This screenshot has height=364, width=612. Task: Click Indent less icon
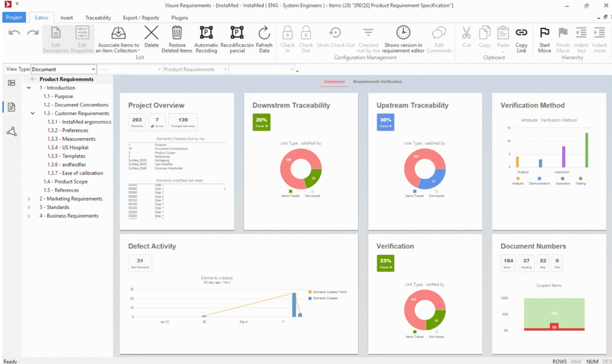[581, 32]
